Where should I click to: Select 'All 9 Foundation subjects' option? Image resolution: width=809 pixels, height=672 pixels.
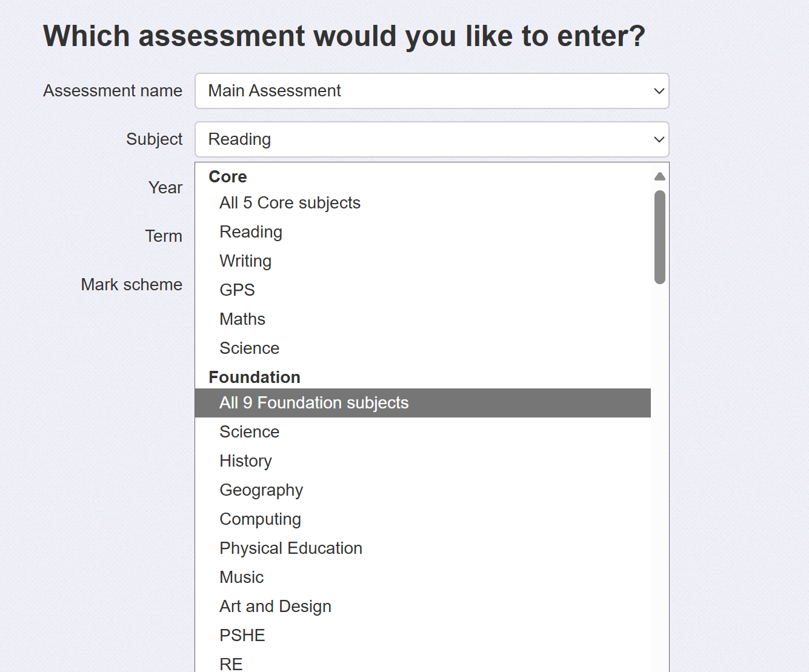(314, 403)
